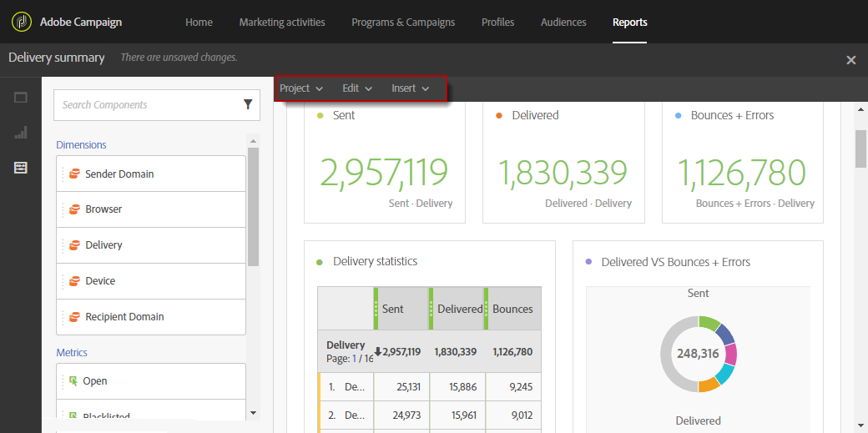The height and width of the screenshot is (433, 868).
Task: Open the Dimensions section link
Action: coord(81,145)
